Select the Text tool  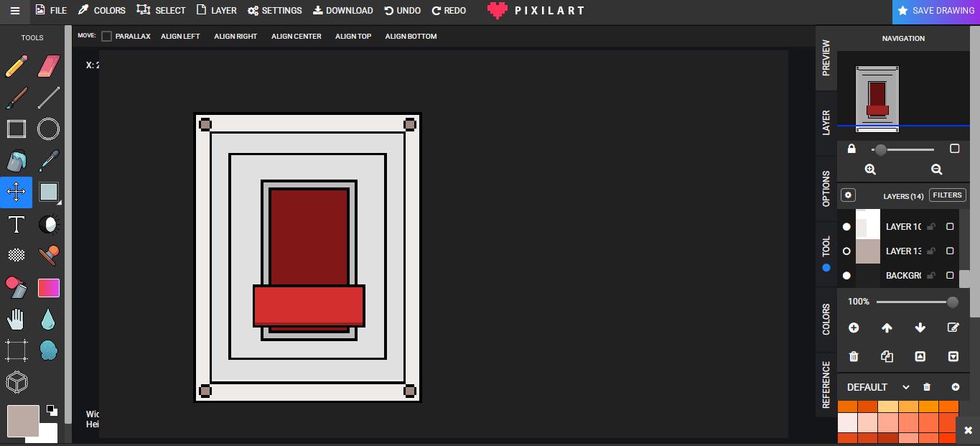click(x=17, y=224)
